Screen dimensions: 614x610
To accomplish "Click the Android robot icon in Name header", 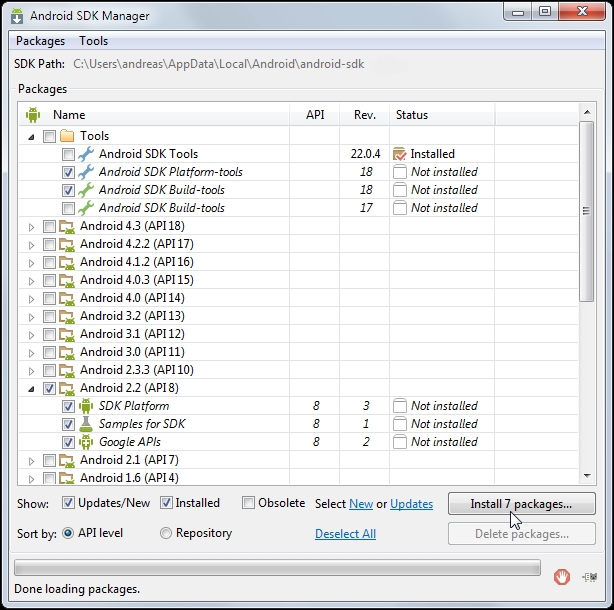I will pos(33,115).
